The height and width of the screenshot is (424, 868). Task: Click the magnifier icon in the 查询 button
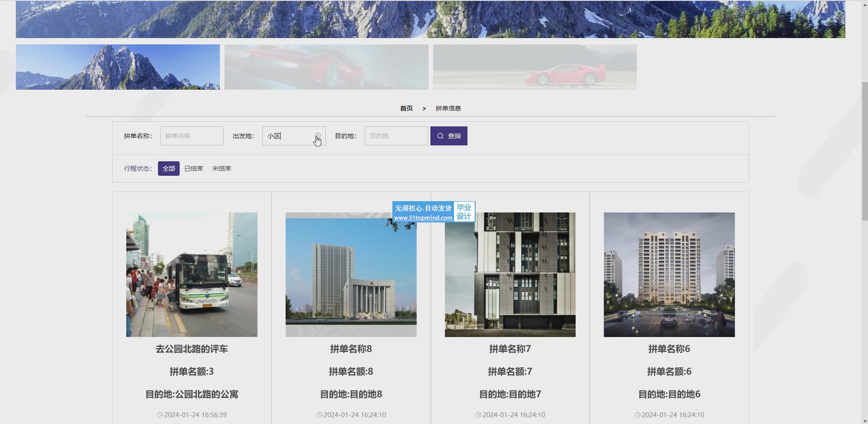pyautogui.click(x=440, y=136)
